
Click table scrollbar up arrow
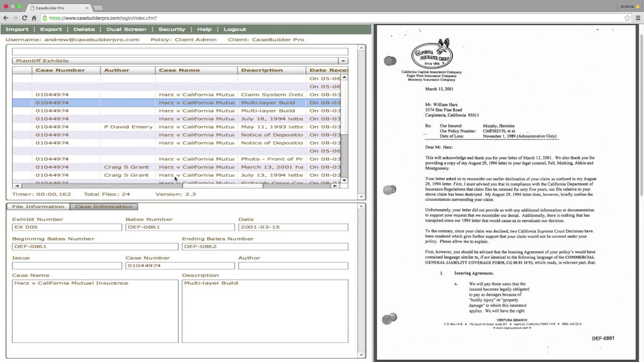point(345,77)
